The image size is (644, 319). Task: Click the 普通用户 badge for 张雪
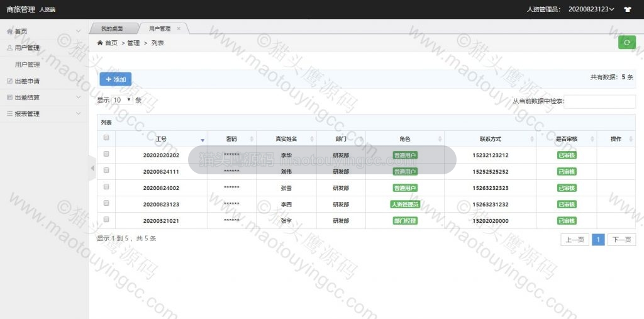point(405,188)
